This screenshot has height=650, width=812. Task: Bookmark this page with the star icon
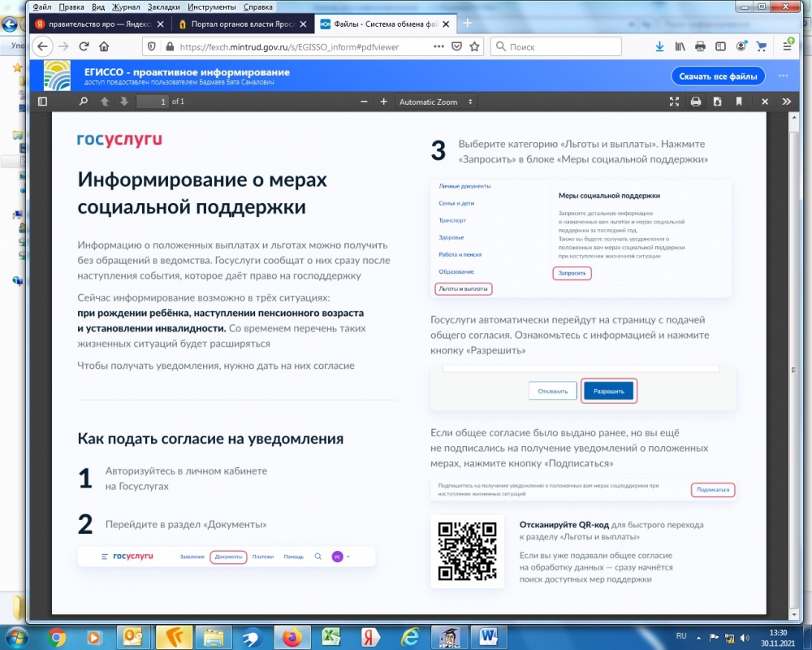pyautogui.click(x=474, y=46)
